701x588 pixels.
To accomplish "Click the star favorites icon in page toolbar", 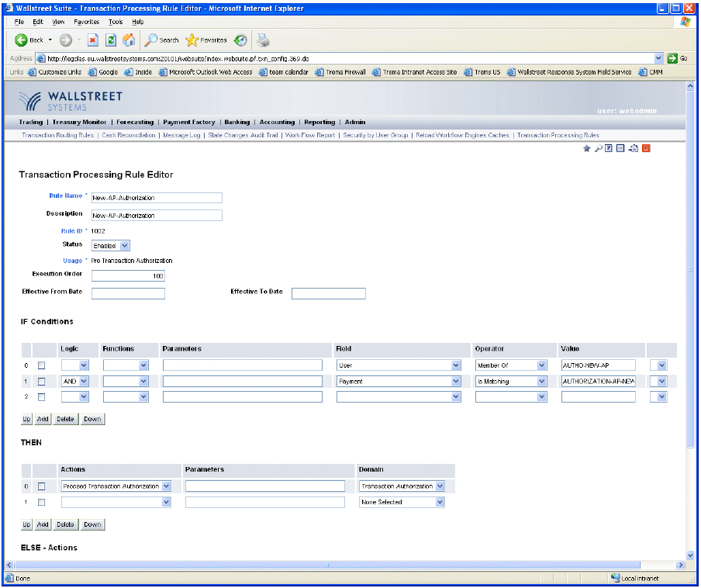I will (x=587, y=148).
